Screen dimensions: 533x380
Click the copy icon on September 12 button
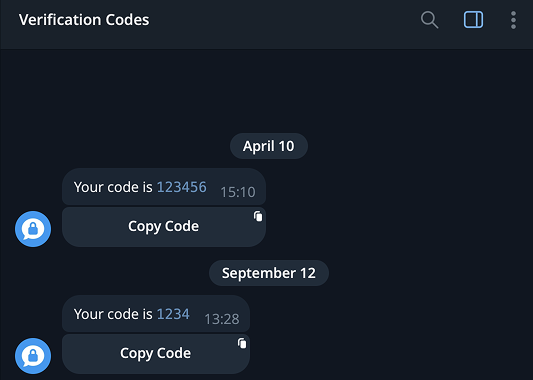[242, 343]
